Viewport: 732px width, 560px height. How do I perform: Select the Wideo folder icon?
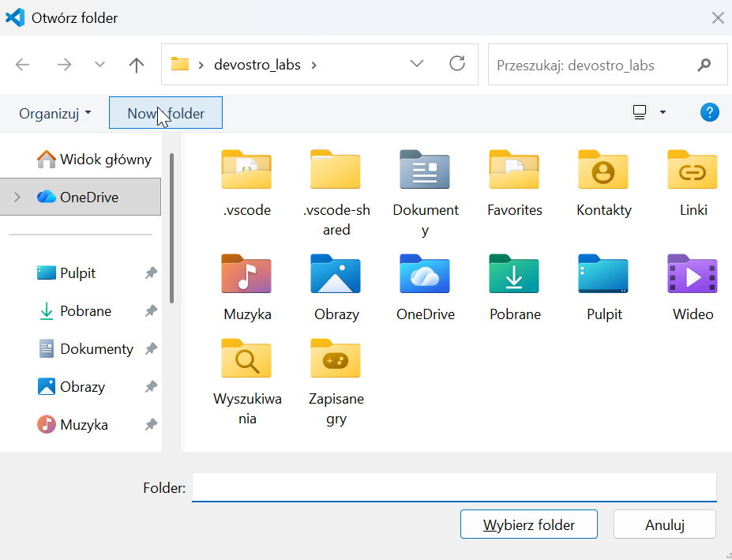click(x=693, y=274)
